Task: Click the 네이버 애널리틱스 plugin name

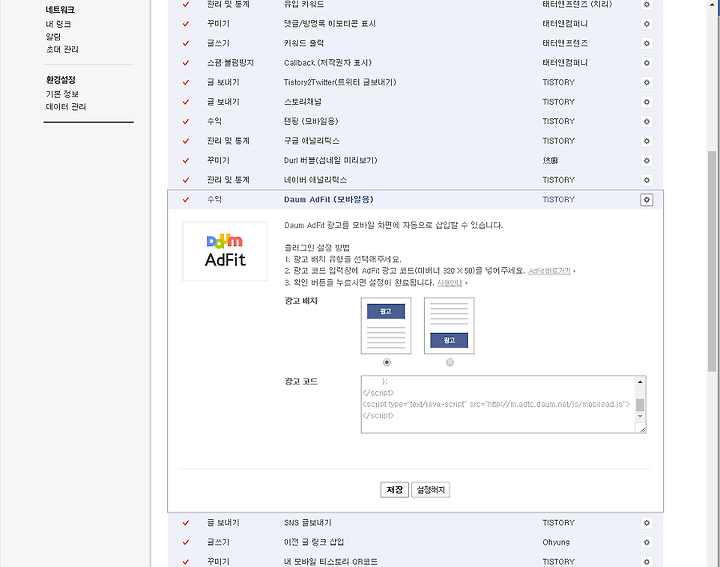Action: tap(315, 180)
